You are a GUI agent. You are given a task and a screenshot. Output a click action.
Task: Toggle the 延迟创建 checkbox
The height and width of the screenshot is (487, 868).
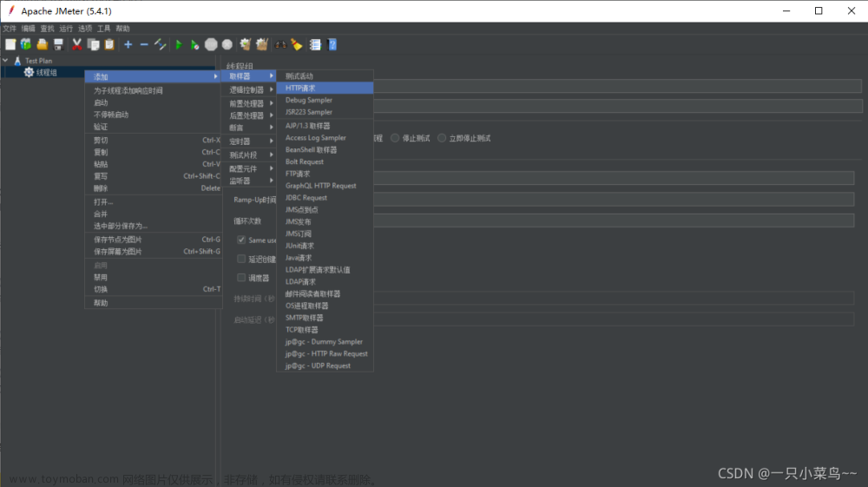click(241, 259)
